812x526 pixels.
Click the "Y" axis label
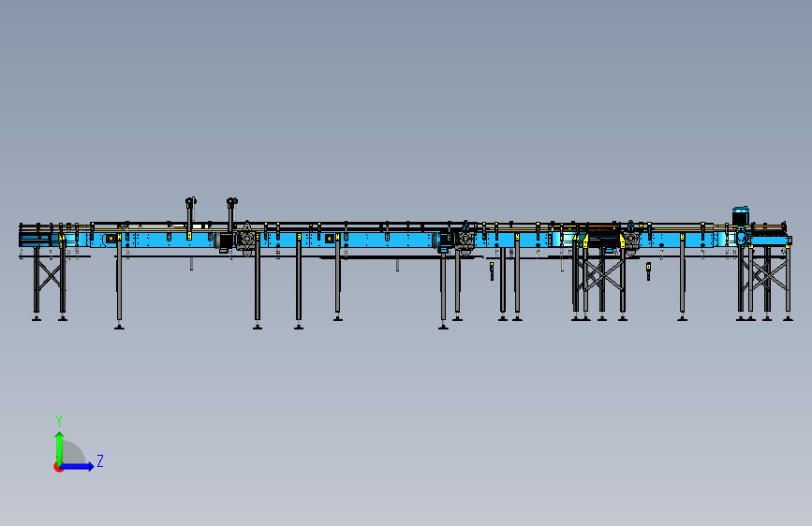point(59,421)
